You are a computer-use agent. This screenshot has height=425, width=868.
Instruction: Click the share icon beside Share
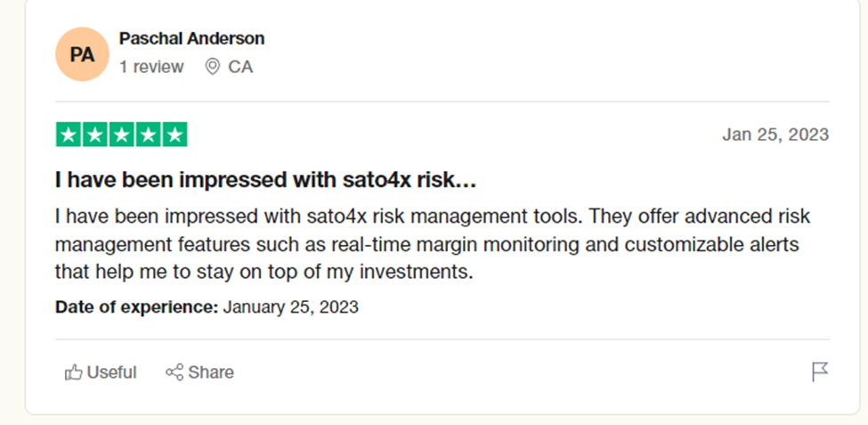[174, 372]
